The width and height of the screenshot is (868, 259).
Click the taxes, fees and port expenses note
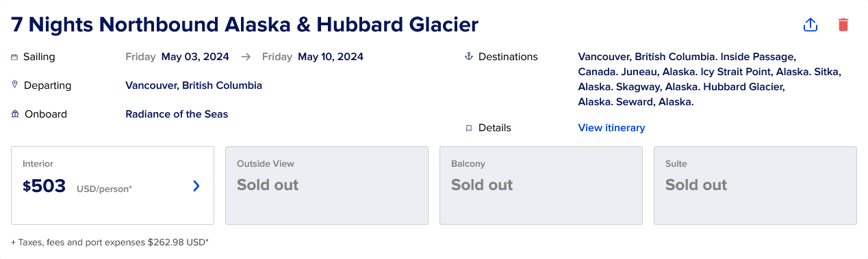coord(110,242)
